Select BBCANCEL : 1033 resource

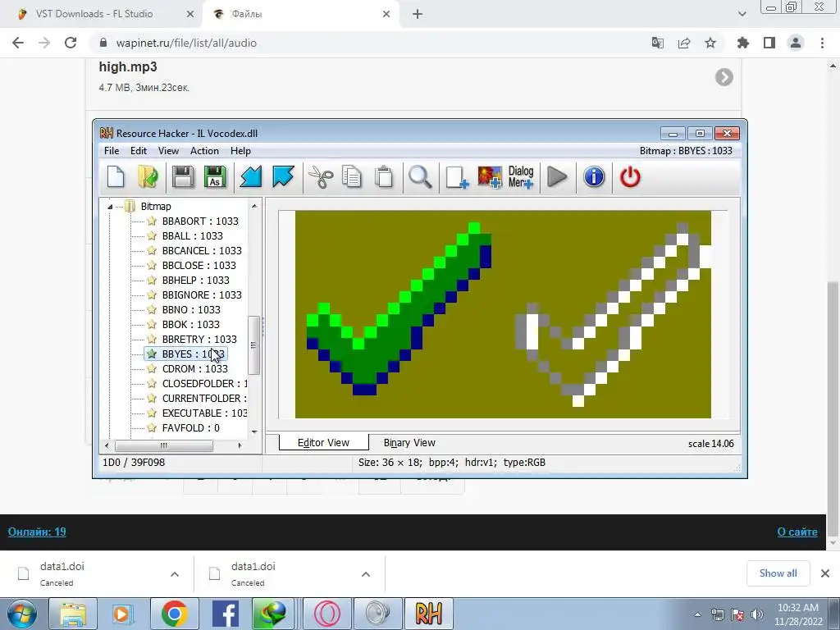point(202,250)
